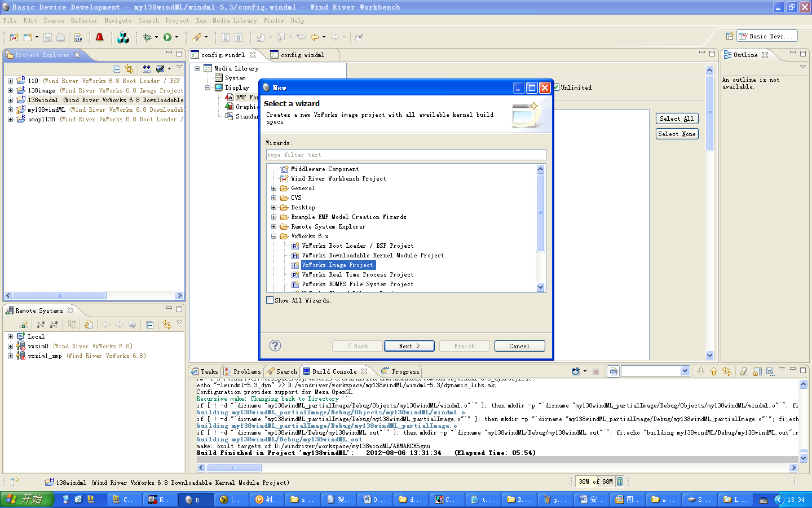
Task: Click the Build Console horizontal scrollbar thumb
Action: point(234,467)
